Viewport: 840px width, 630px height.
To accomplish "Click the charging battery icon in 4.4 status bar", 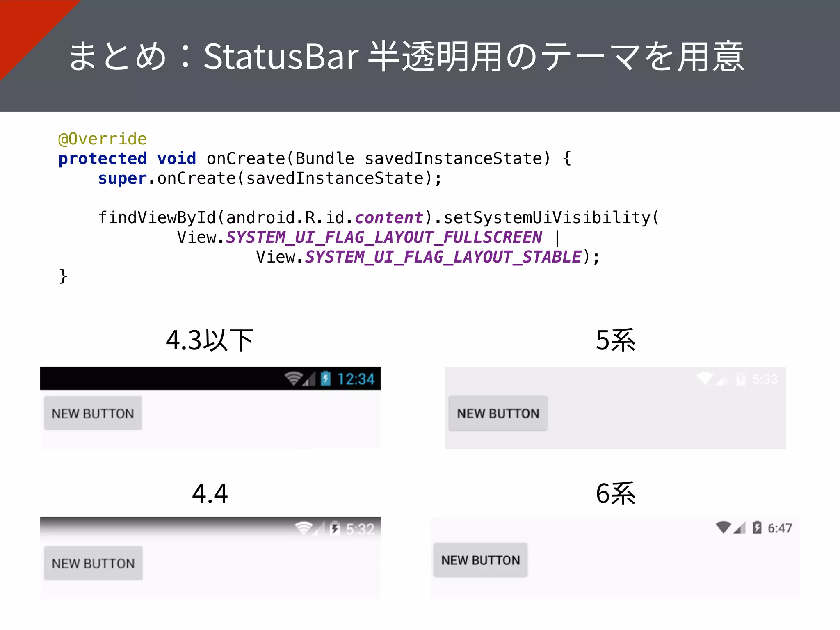I will pos(335,529).
